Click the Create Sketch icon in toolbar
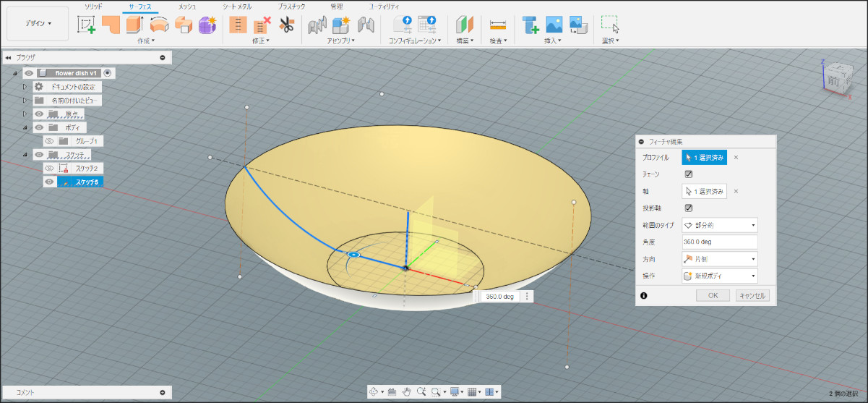 tap(87, 25)
